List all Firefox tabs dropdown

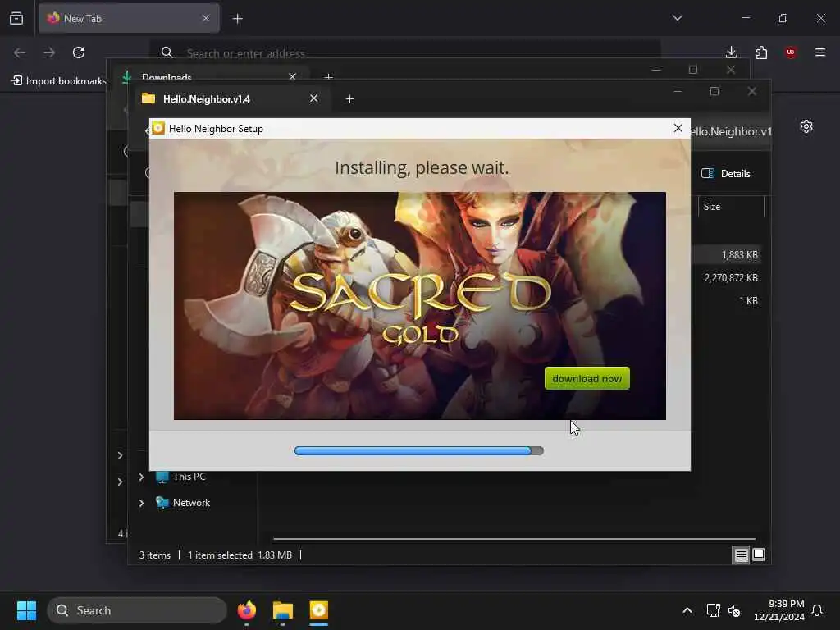click(x=677, y=18)
